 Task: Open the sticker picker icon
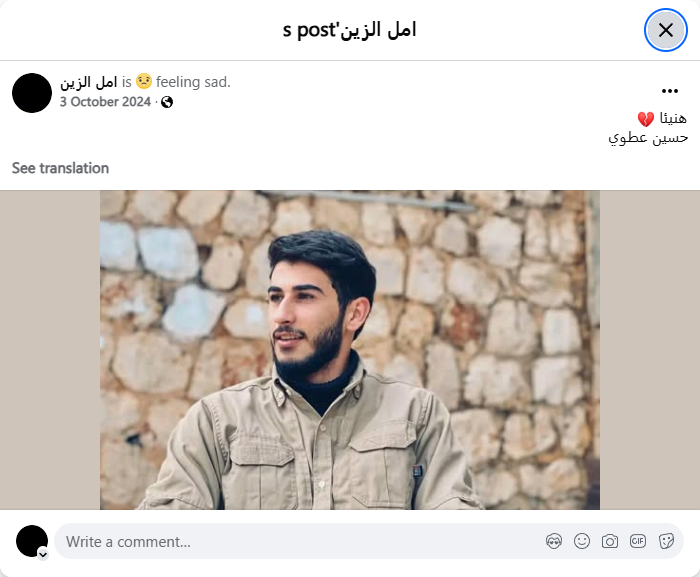point(666,541)
